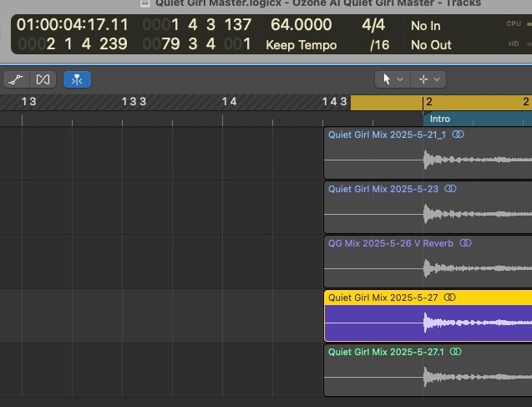Click the tempo value 64.0000

tap(301, 25)
